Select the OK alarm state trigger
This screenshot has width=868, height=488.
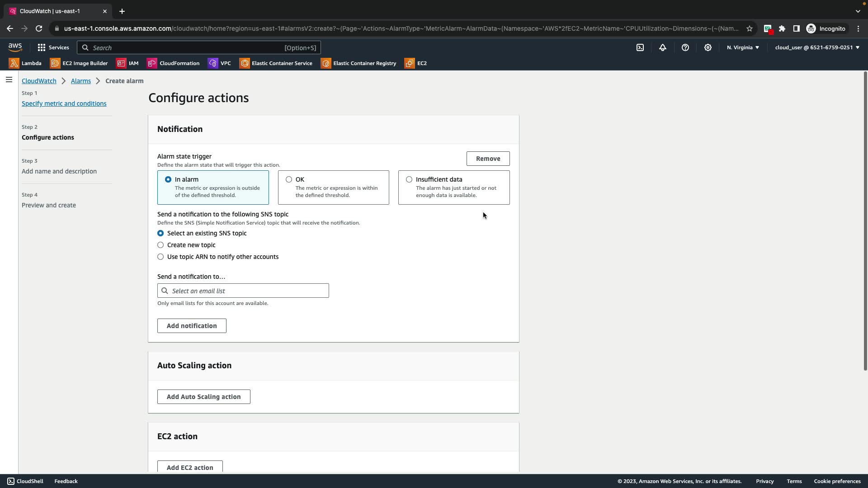click(x=289, y=180)
